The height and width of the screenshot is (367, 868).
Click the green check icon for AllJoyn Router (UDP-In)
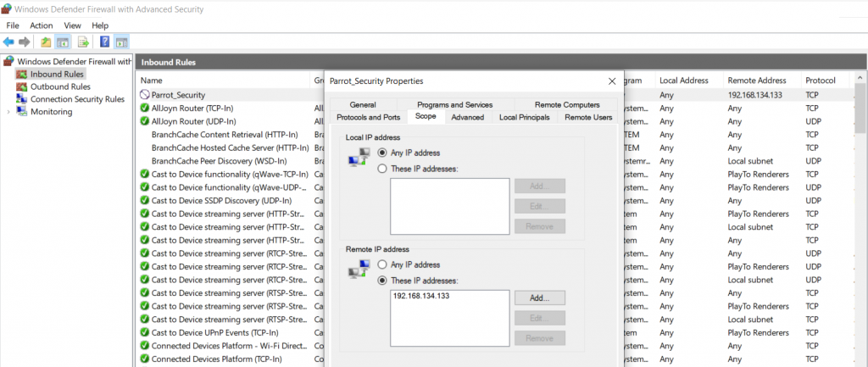(144, 121)
